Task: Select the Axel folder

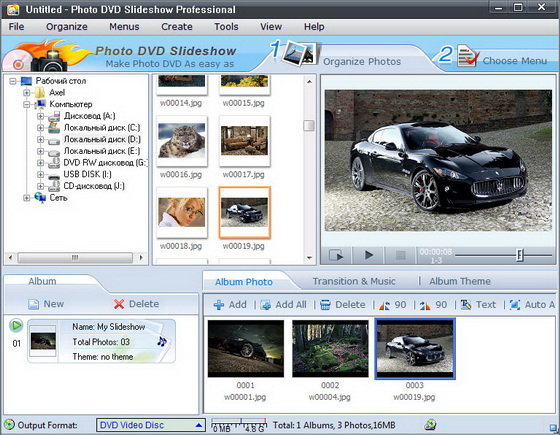Action: coord(57,93)
